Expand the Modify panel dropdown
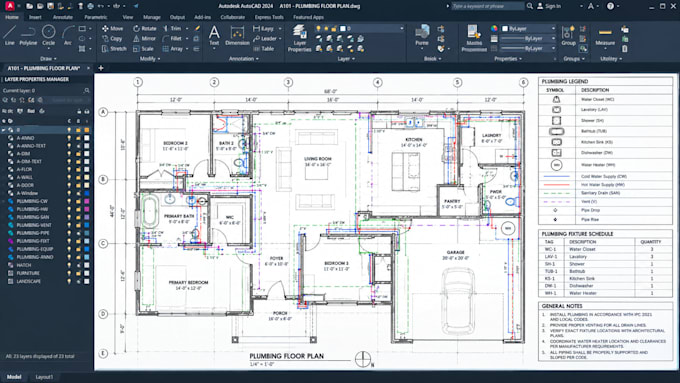This screenshot has width=680, height=383. (150, 59)
